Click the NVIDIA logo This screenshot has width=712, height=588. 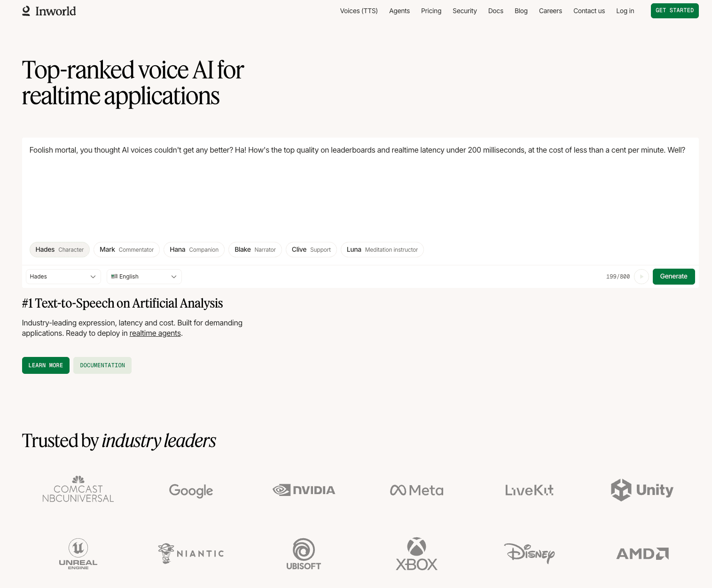pos(304,490)
